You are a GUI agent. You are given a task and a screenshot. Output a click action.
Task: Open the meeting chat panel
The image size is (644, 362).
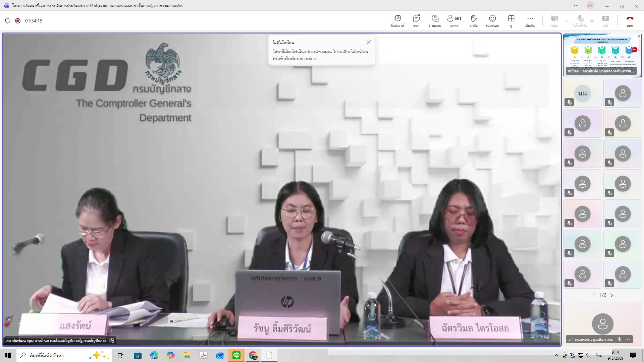tap(416, 21)
